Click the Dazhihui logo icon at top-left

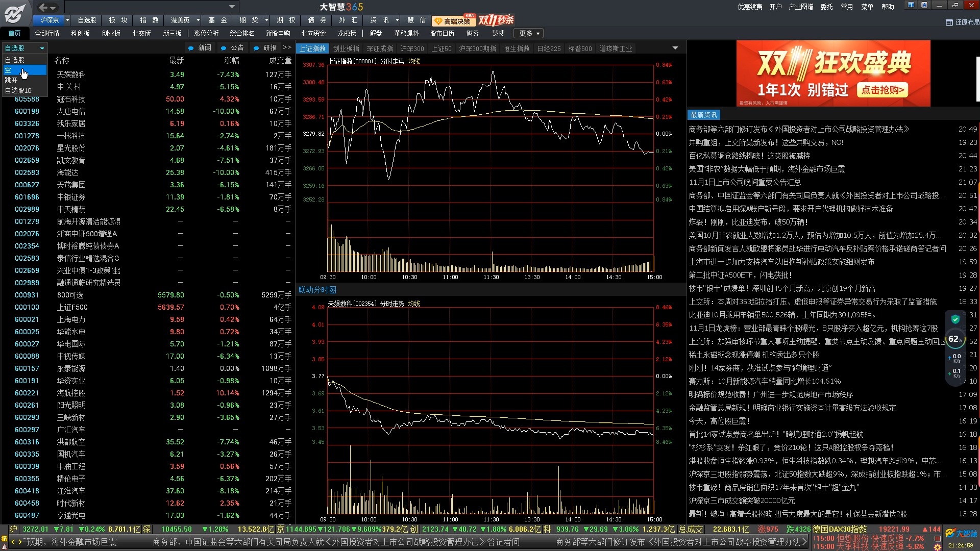click(15, 13)
